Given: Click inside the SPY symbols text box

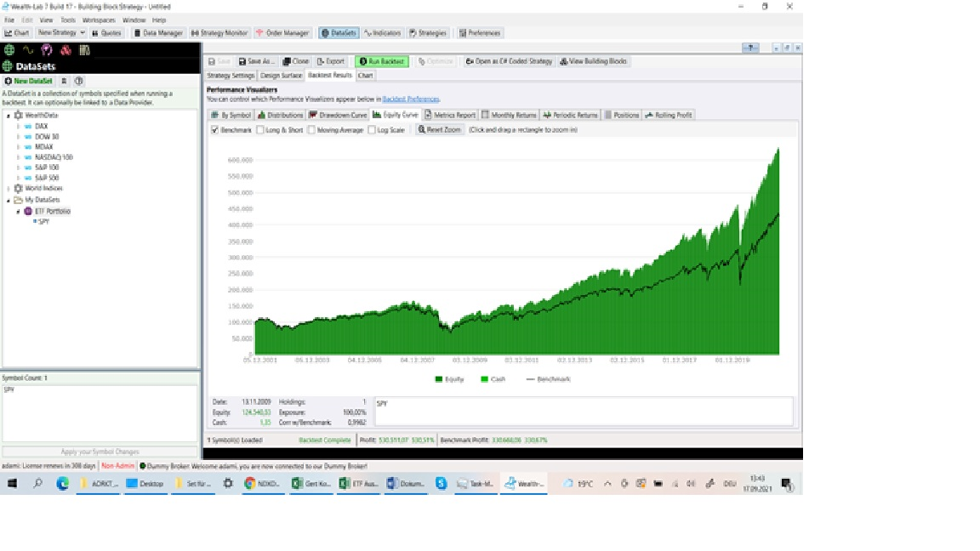Looking at the screenshot, I should pyautogui.click(x=100, y=415).
